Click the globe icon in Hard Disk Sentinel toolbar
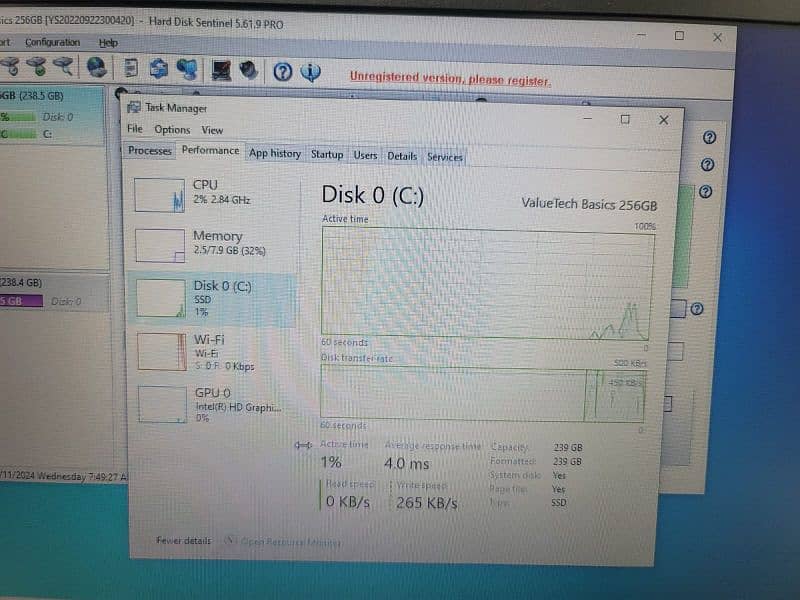Screen dimensions: 800x600 (97, 68)
